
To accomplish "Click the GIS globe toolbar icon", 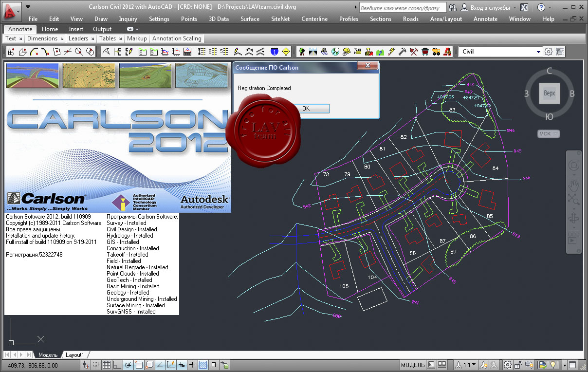I will (x=335, y=51).
